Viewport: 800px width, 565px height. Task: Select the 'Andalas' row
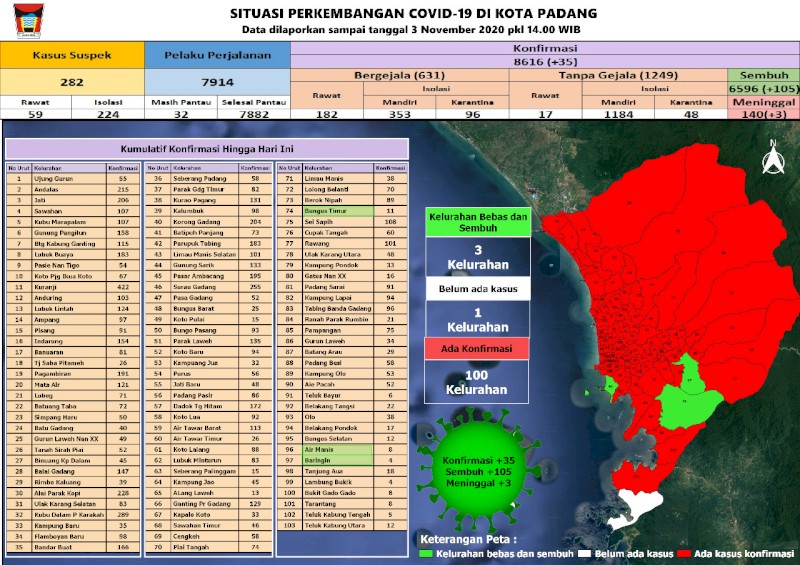(x=73, y=189)
